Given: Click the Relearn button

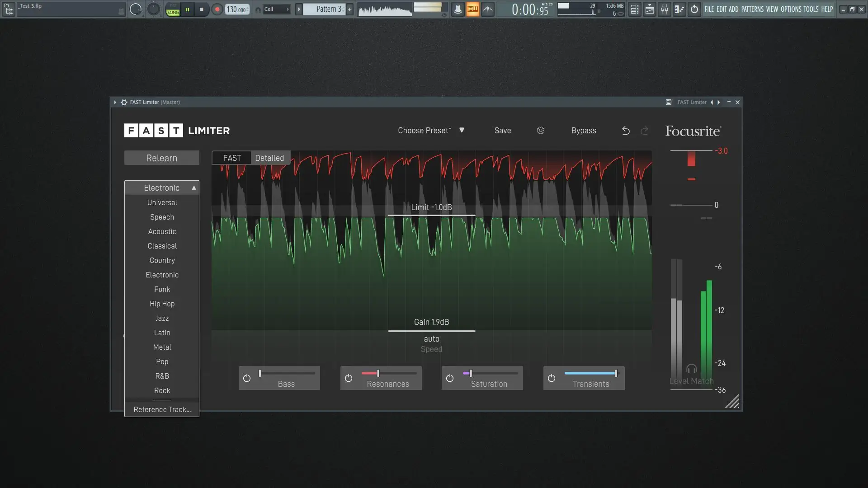Looking at the screenshot, I should tap(161, 158).
